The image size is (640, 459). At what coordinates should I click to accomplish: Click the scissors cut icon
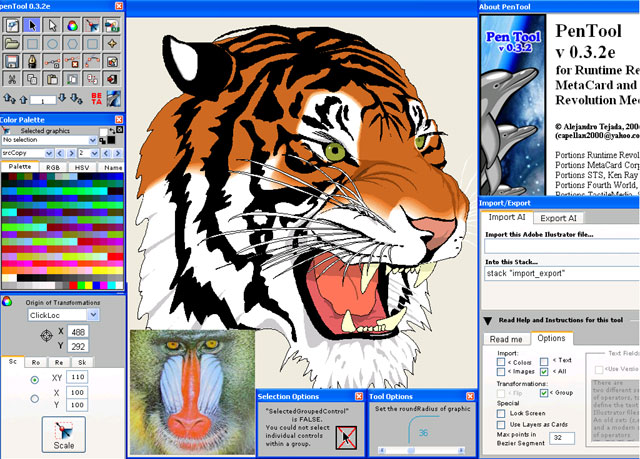(x=12, y=79)
